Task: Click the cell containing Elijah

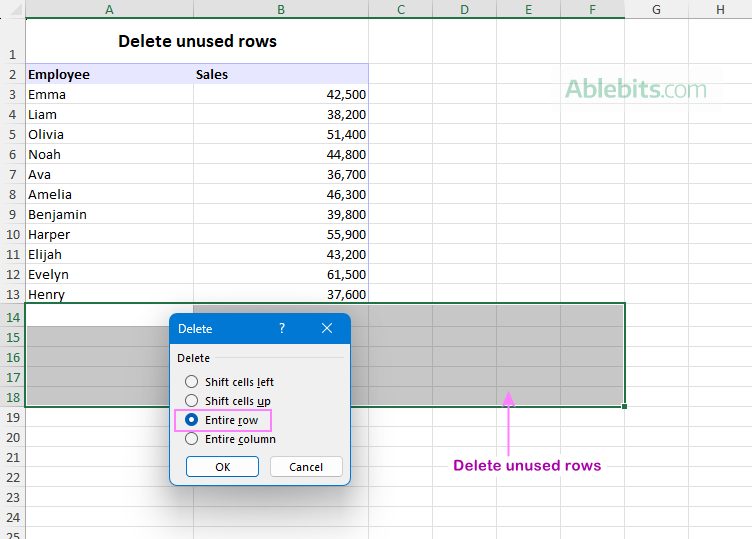Action: (109, 254)
